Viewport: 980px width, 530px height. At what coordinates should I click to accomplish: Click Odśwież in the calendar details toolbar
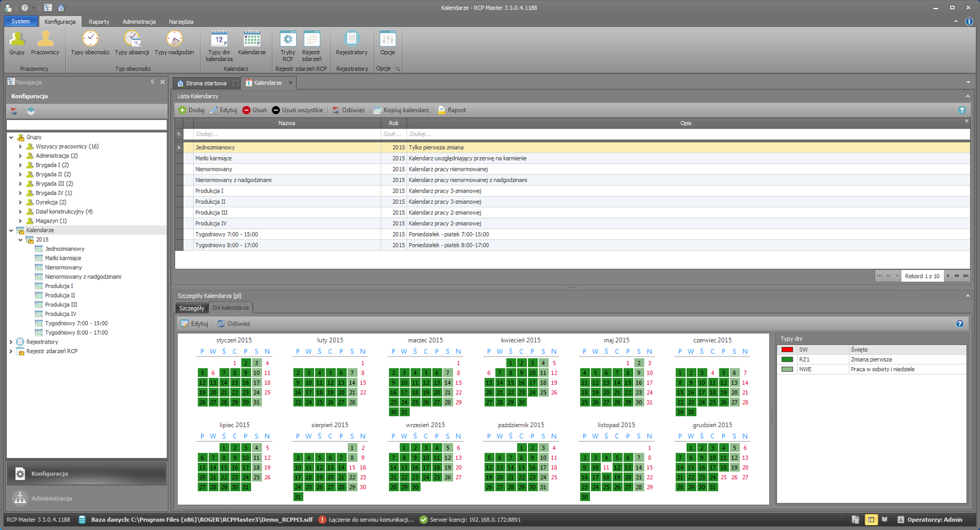click(x=234, y=324)
